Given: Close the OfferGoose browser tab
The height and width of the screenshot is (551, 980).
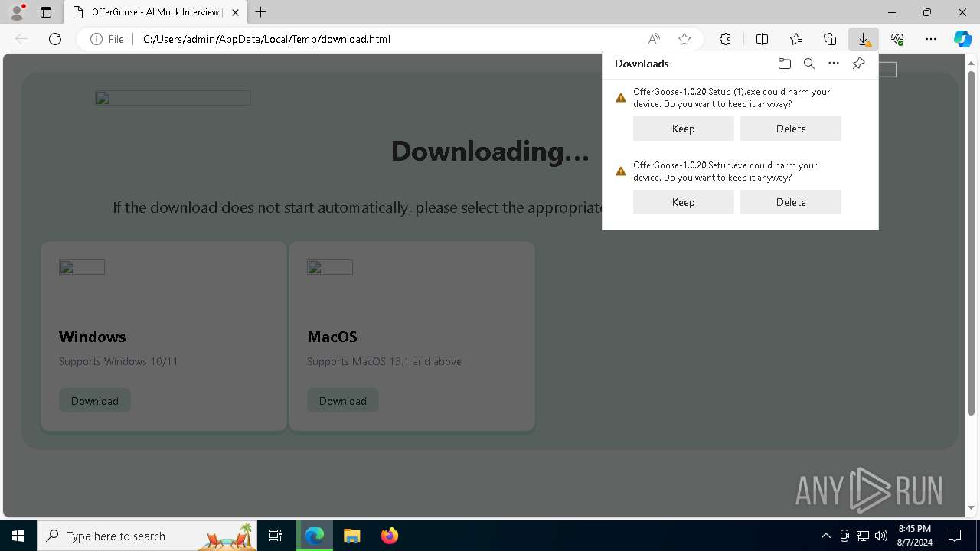Looking at the screenshot, I should pos(235,12).
